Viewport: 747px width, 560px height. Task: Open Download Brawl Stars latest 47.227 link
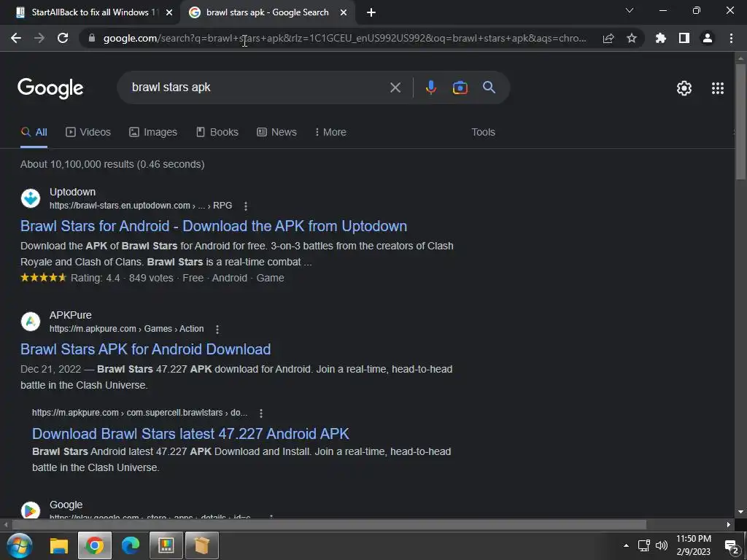pyautogui.click(x=190, y=434)
